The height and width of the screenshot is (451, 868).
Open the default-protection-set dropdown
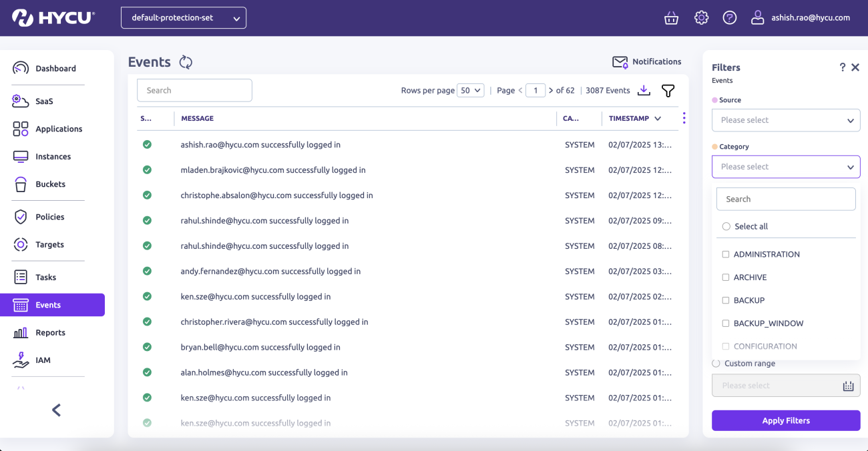pos(184,18)
